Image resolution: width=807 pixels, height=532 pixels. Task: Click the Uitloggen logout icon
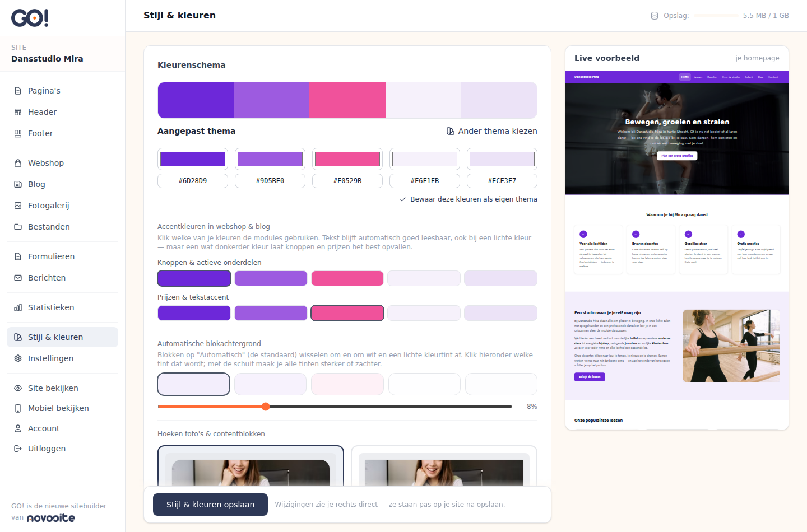[18, 449]
